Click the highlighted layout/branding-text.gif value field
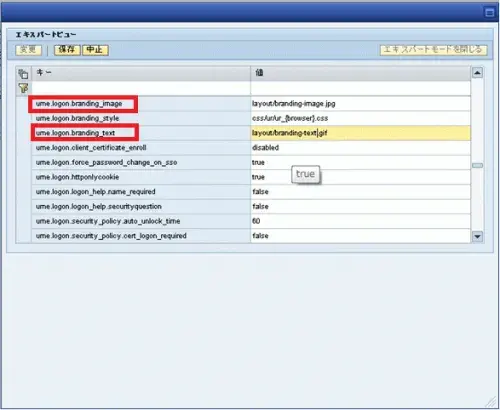Viewport: 500px width, 410px height. (x=361, y=133)
